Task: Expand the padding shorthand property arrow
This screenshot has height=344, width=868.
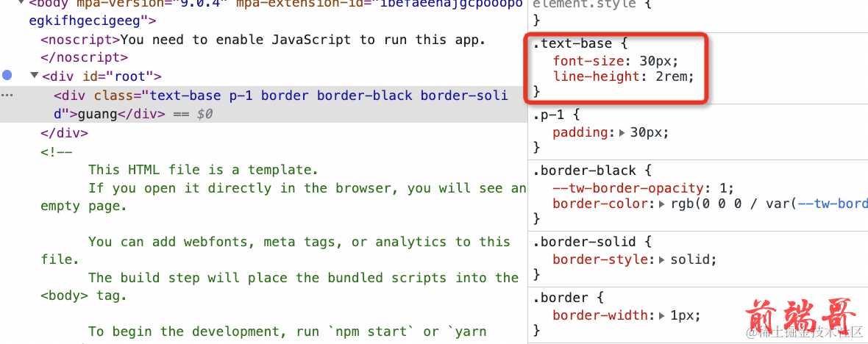Action: pos(623,133)
